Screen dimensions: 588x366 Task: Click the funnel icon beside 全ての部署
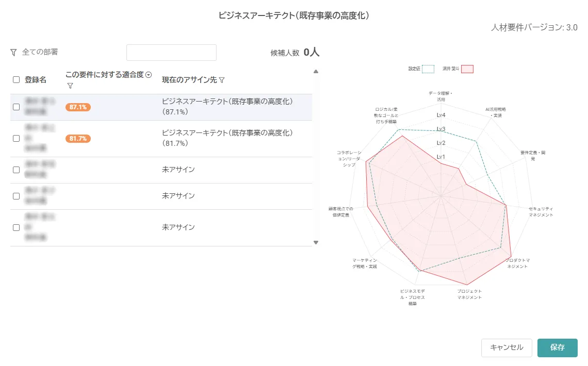14,53
